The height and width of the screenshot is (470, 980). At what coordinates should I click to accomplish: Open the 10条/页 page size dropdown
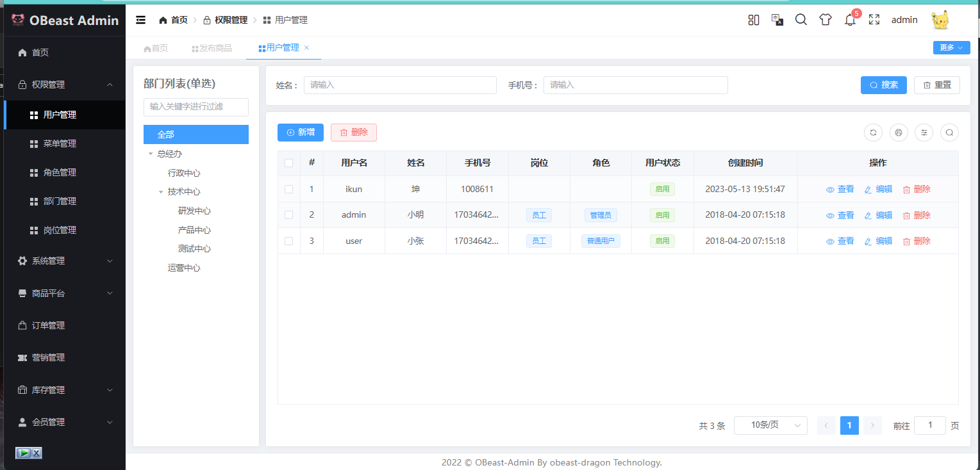770,425
